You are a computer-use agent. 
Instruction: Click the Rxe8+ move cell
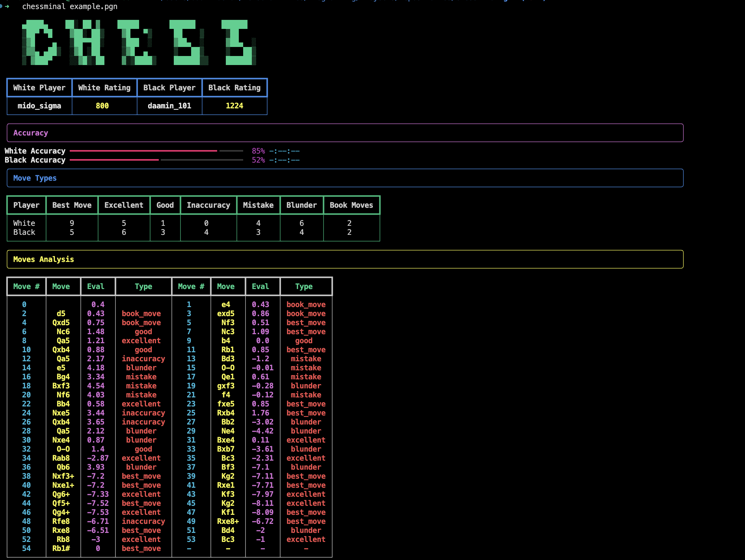click(228, 521)
